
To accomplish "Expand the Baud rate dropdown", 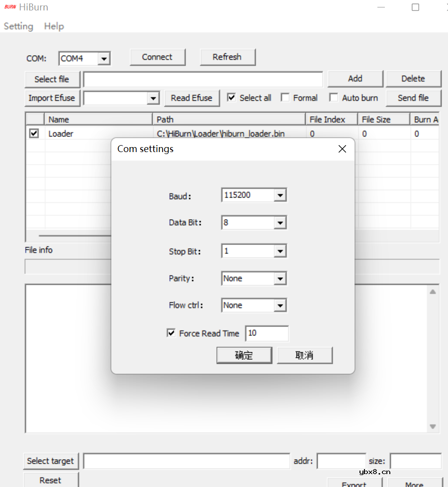I will pos(280,196).
